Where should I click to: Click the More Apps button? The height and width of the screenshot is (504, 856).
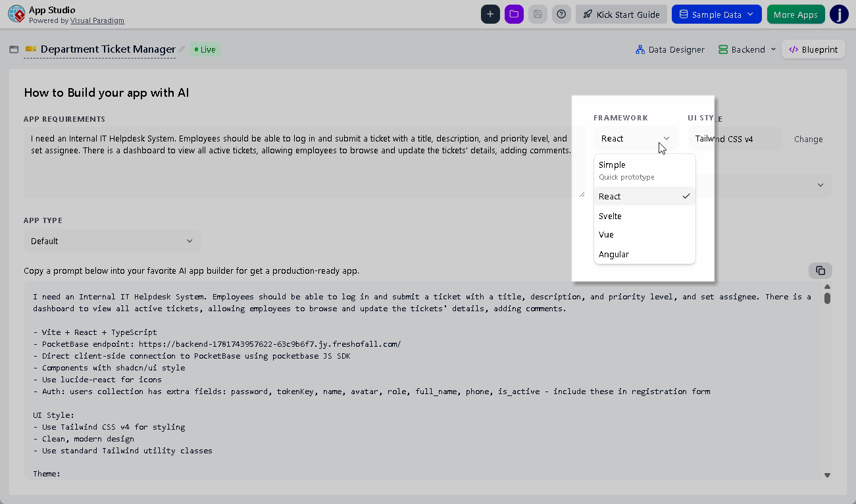pos(795,14)
